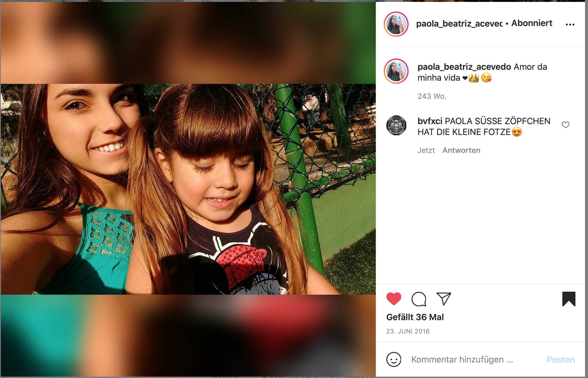The image size is (588, 378).
Task: Click the profile picture beside the caption
Action: [x=396, y=71]
